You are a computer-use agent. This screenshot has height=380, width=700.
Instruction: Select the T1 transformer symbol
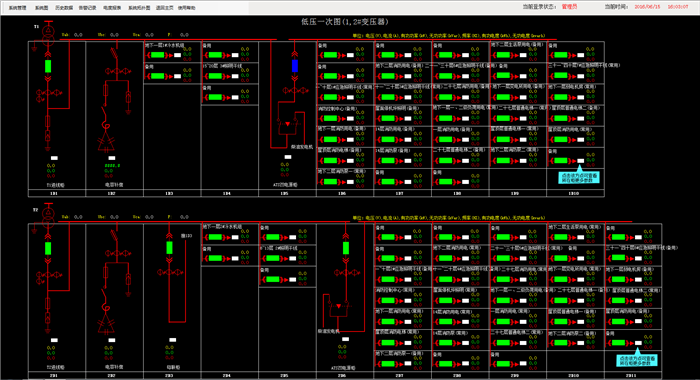[x=48, y=35]
